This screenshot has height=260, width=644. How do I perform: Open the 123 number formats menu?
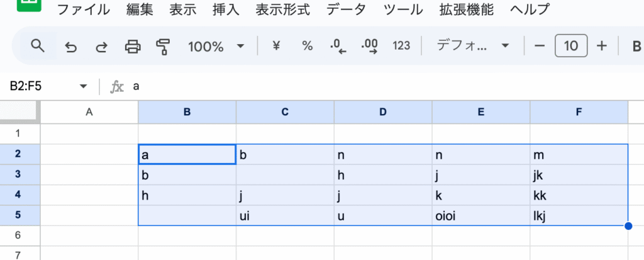(401, 46)
